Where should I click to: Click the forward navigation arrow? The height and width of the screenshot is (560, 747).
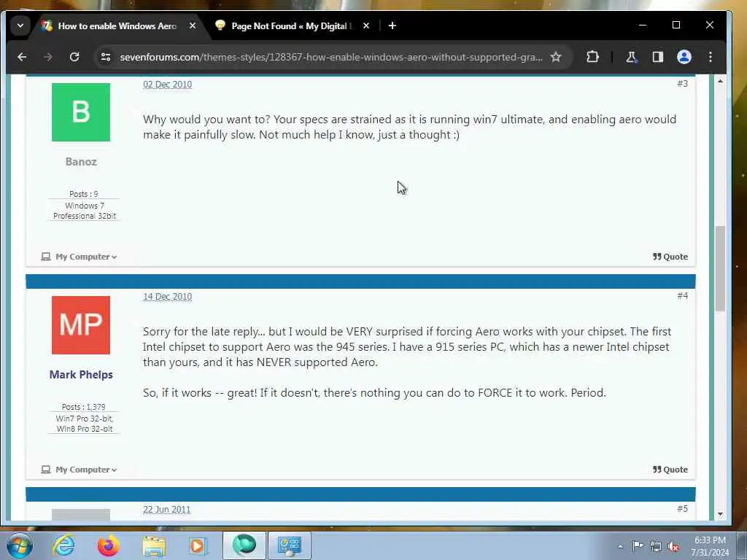pos(47,57)
